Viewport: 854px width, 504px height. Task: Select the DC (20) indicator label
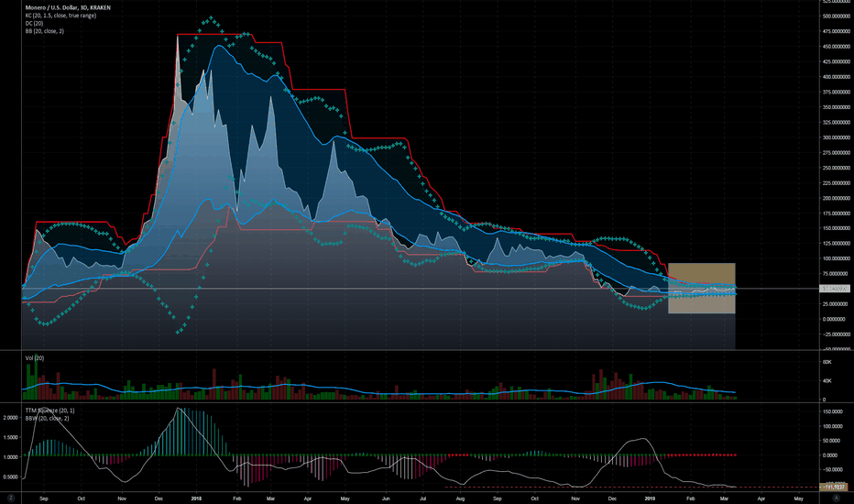34,24
